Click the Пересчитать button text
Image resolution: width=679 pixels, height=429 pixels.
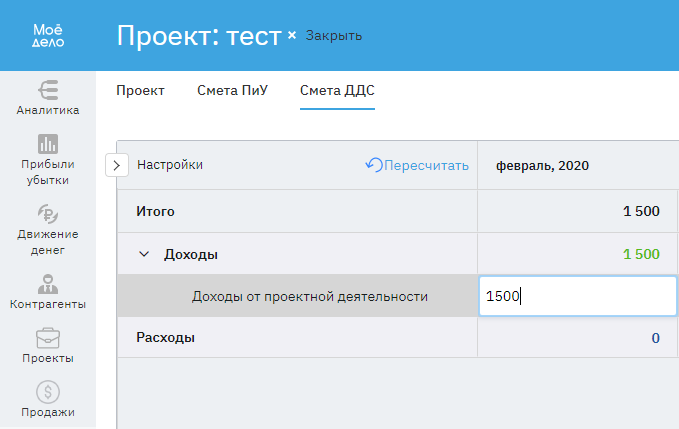pyautogui.click(x=427, y=165)
